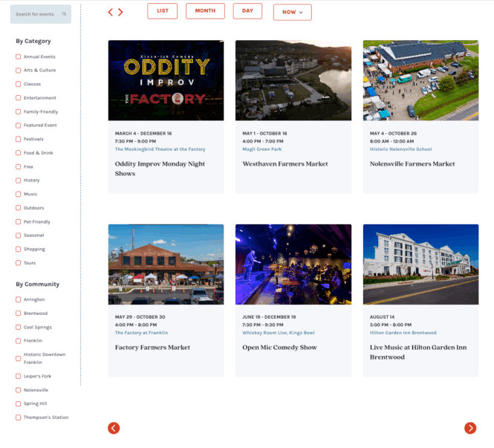Check the Entertainment category
Viewport: 494px width, 448px height.
(19, 98)
